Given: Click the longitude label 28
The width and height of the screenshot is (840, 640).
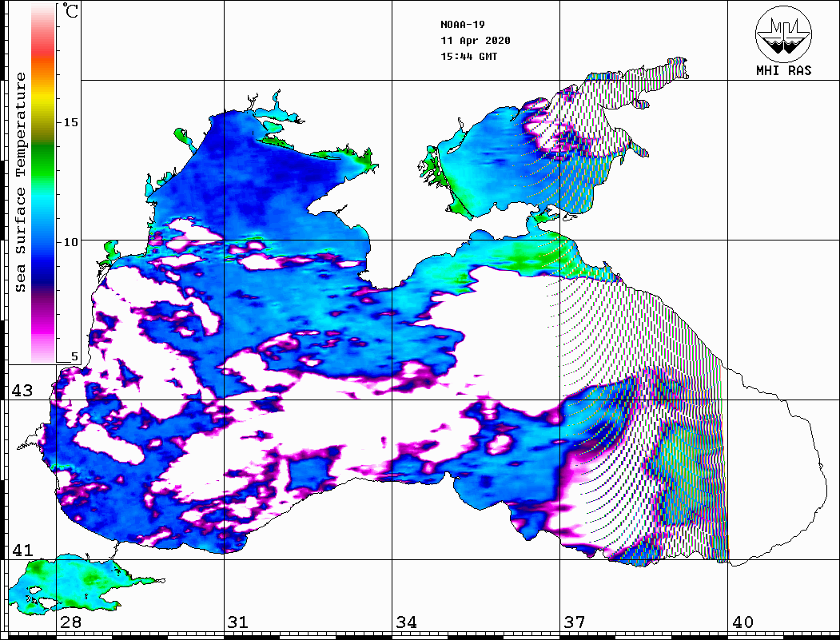Looking at the screenshot, I should click(x=70, y=622).
